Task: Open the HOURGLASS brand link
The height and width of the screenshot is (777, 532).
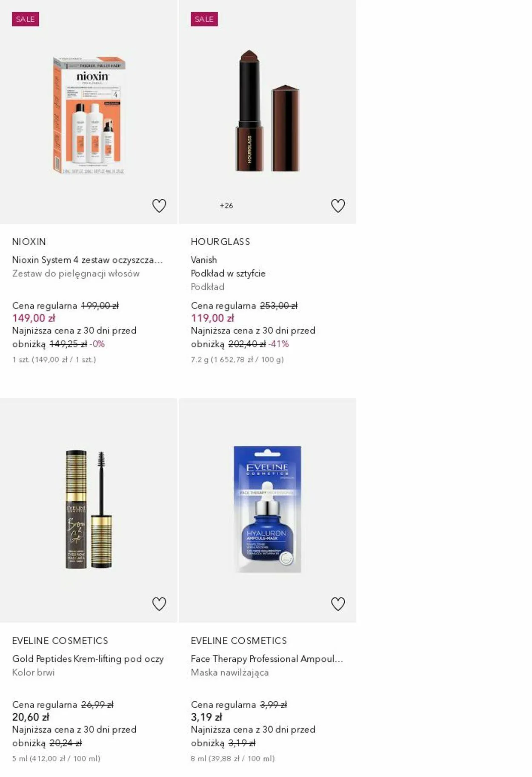Action: [x=220, y=242]
